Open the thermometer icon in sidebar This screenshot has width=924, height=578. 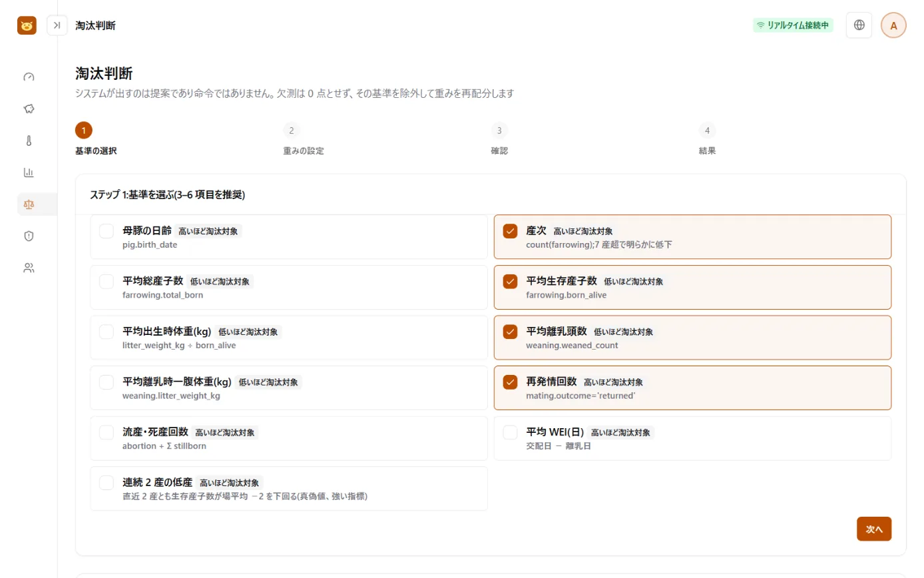tap(29, 141)
